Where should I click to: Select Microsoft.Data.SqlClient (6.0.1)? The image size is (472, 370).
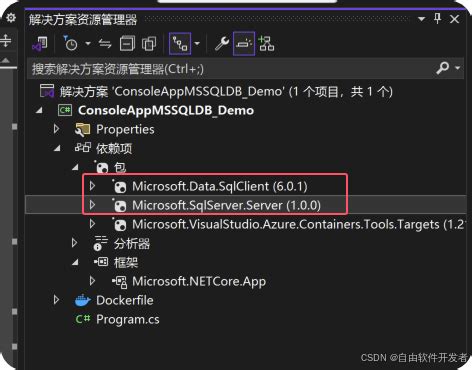point(220,186)
